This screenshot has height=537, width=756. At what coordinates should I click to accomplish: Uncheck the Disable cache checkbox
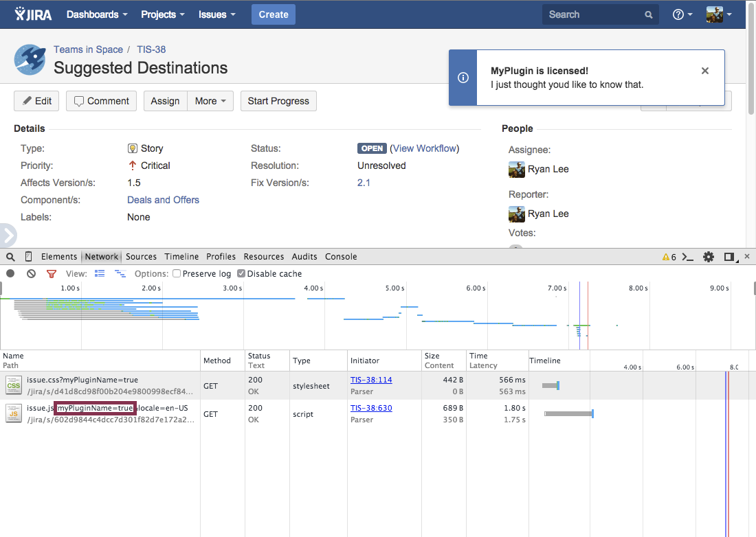tap(241, 273)
